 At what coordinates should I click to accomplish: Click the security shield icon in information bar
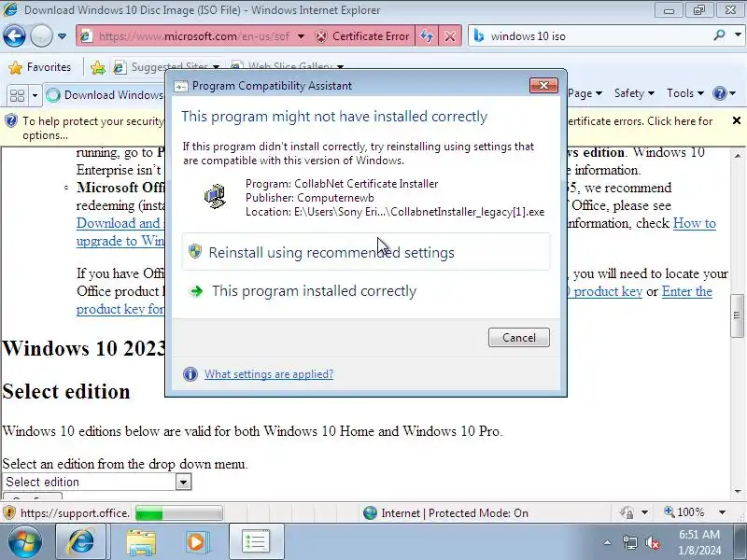pos(10,121)
